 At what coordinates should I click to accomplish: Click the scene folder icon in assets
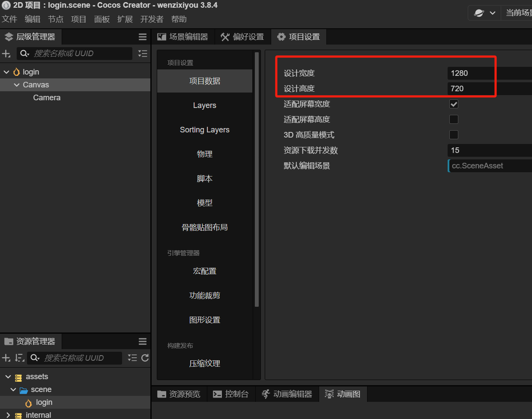pyautogui.click(x=24, y=390)
